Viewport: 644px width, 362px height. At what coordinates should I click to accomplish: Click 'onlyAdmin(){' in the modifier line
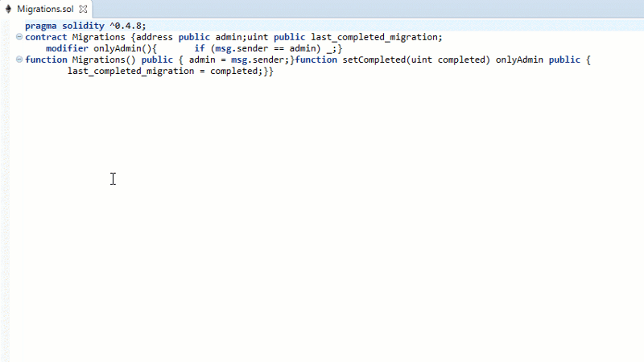click(126, 48)
